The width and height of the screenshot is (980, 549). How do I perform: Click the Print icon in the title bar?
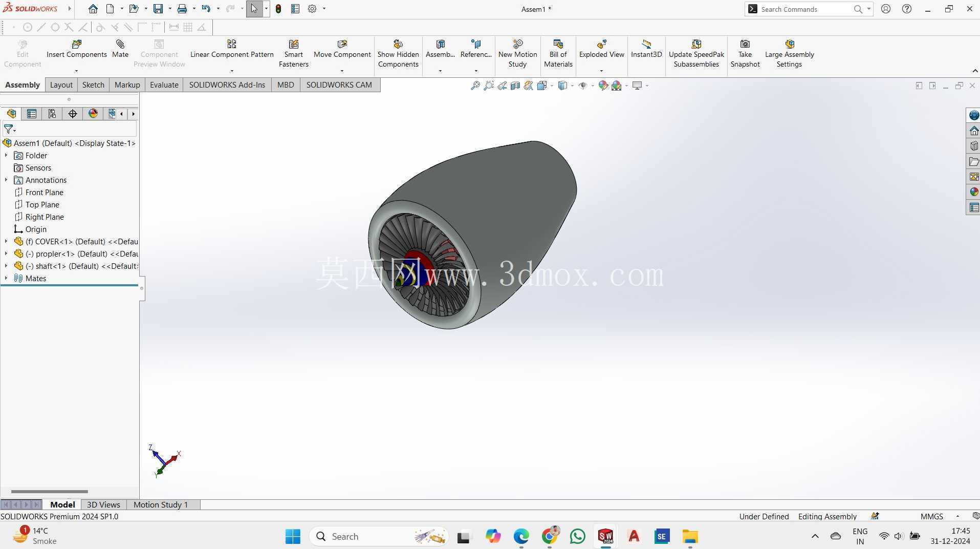coord(182,9)
